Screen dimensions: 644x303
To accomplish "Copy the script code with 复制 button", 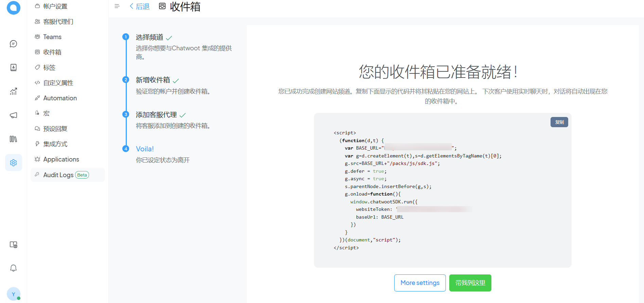I will point(559,122).
